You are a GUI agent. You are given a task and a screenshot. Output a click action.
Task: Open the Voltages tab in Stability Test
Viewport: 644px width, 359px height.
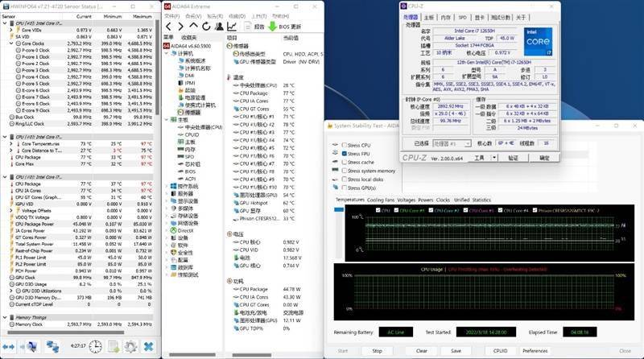point(407,200)
